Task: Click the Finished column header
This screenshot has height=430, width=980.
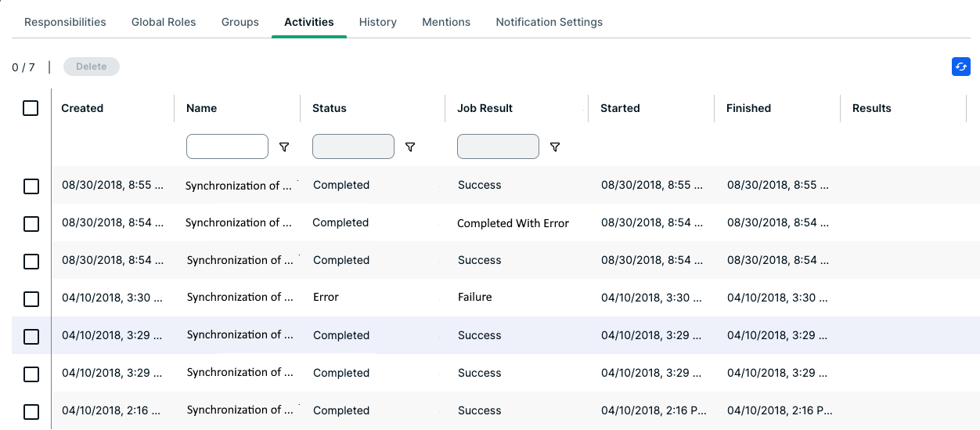Action: click(x=748, y=108)
